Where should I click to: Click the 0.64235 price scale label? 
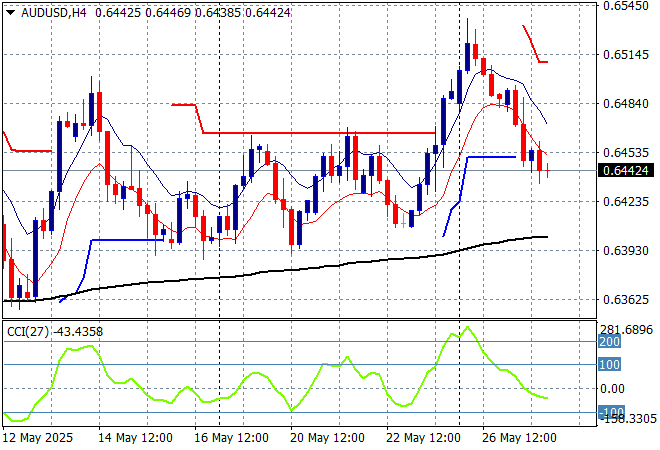(x=625, y=202)
